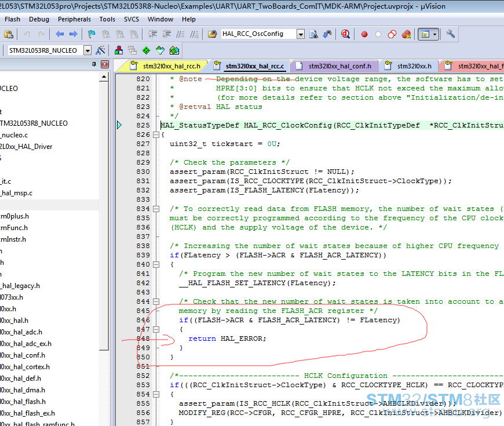
Task: Open the find text combo dropdown arrow
Action: (301, 34)
